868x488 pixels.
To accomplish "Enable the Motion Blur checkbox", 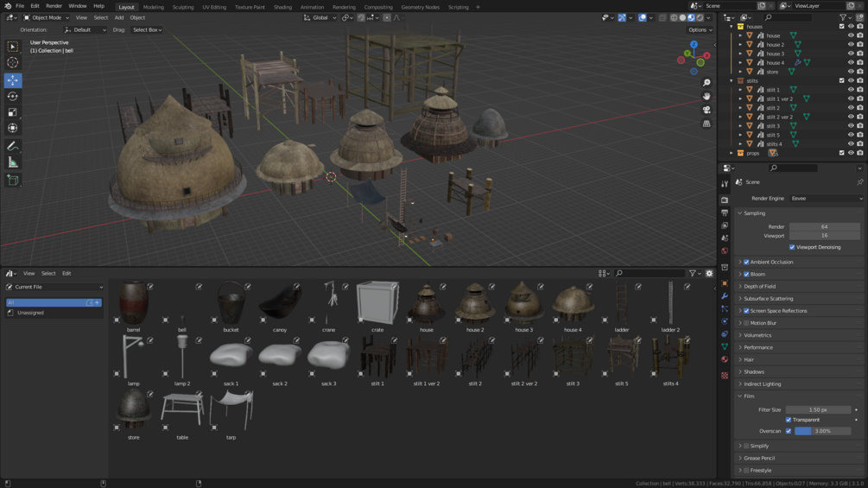I will pyautogui.click(x=746, y=323).
